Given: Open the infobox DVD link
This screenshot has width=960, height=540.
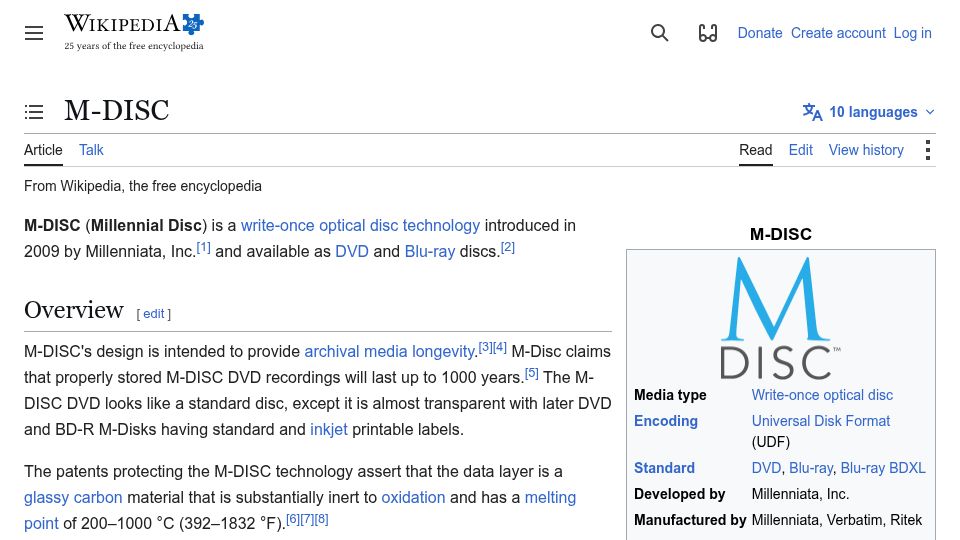Looking at the screenshot, I should tap(766, 468).
